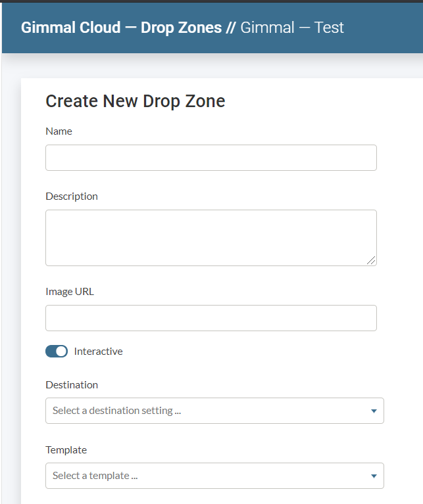Viewport: 423px width, 504px height.
Task: Focus the Description text area
Action: pyautogui.click(x=211, y=237)
